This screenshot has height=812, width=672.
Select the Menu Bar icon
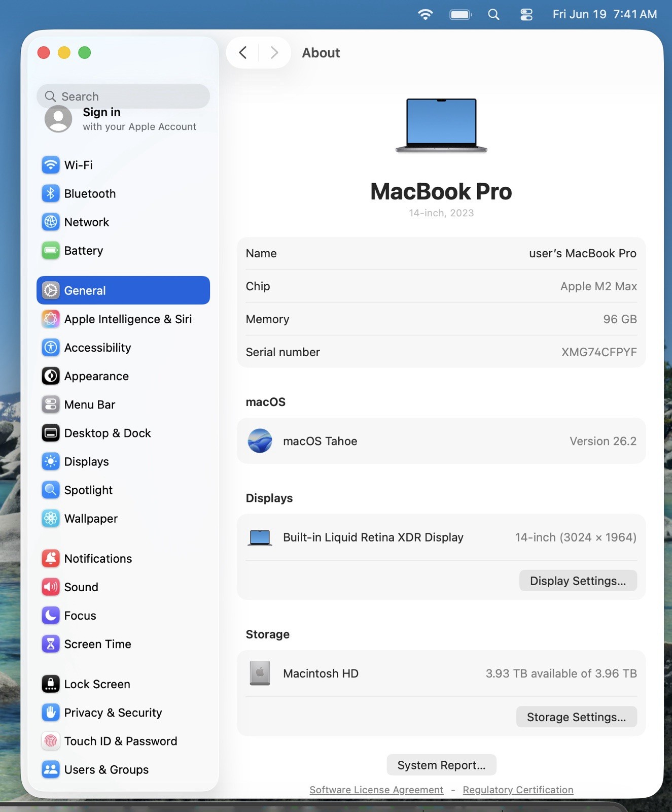(50, 404)
